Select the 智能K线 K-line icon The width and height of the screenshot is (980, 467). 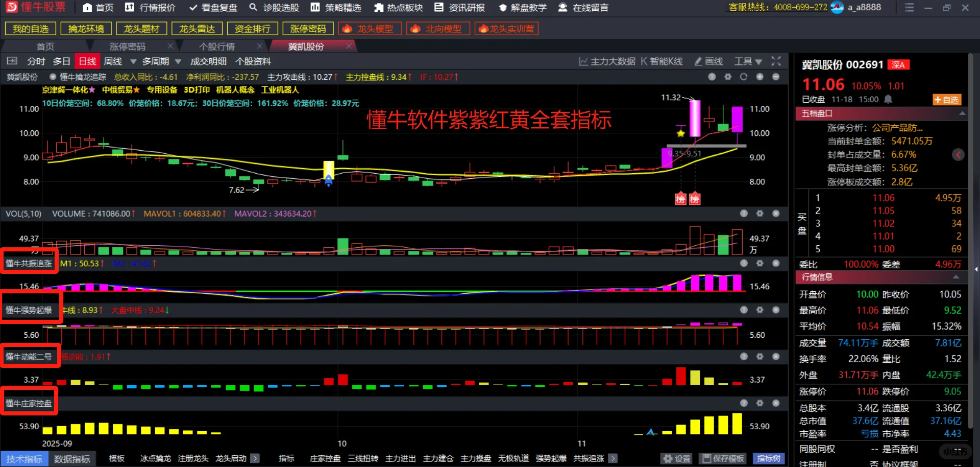point(644,61)
